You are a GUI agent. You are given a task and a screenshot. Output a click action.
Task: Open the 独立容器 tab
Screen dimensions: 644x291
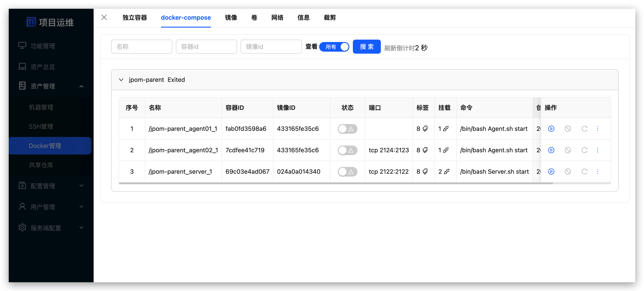135,18
